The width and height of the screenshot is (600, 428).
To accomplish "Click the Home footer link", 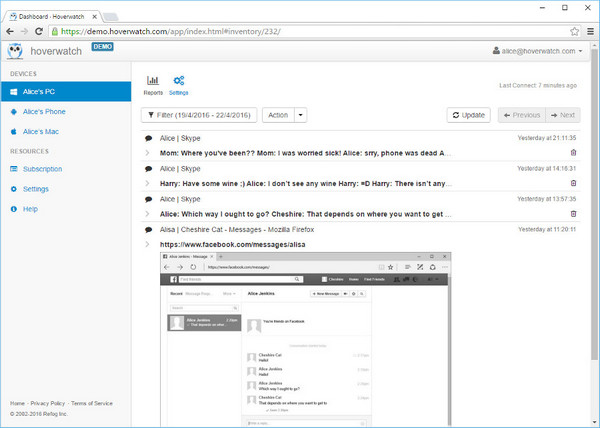I will (x=17, y=403).
